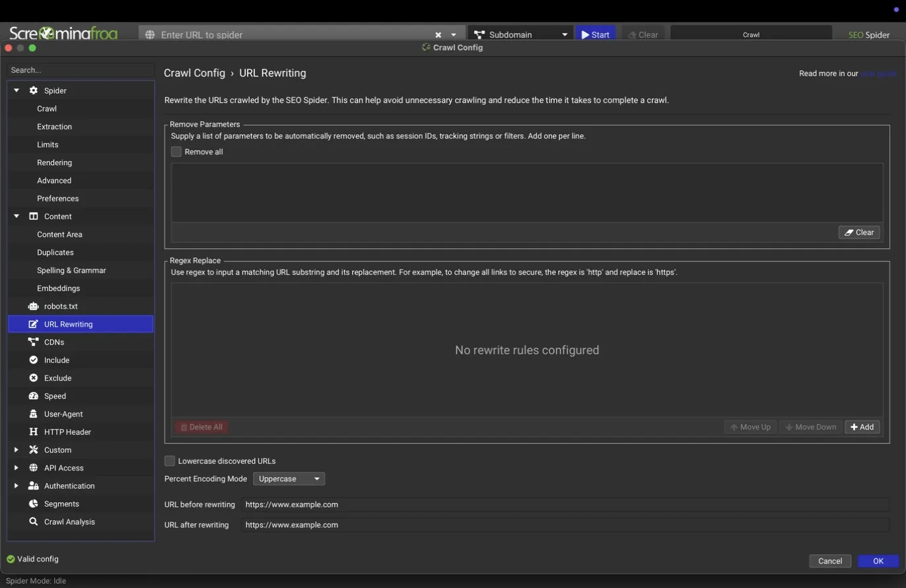The image size is (906, 588).
Task: Open the Limits settings page
Action: coord(48,145)
